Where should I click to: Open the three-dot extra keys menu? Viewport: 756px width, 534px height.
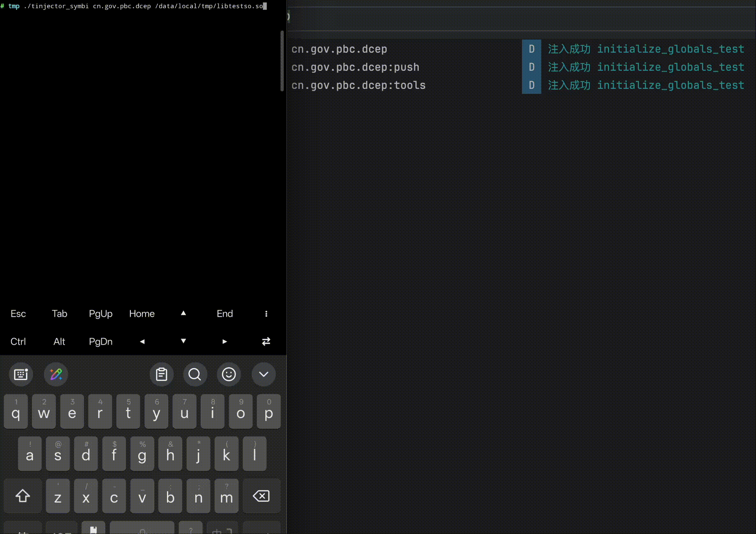(x=266, y=314)
